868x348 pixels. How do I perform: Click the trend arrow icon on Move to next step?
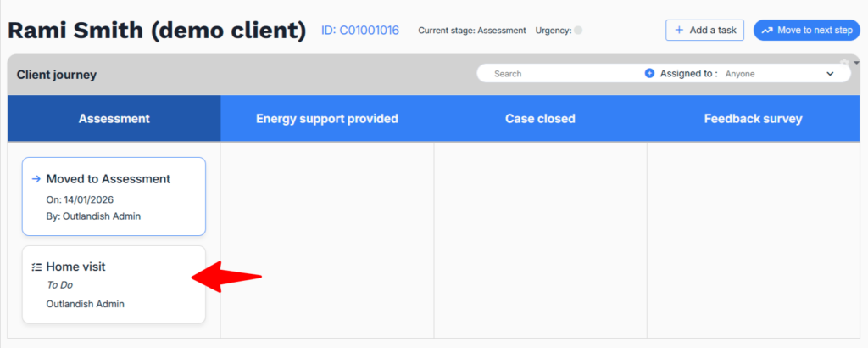coord(767,30)
